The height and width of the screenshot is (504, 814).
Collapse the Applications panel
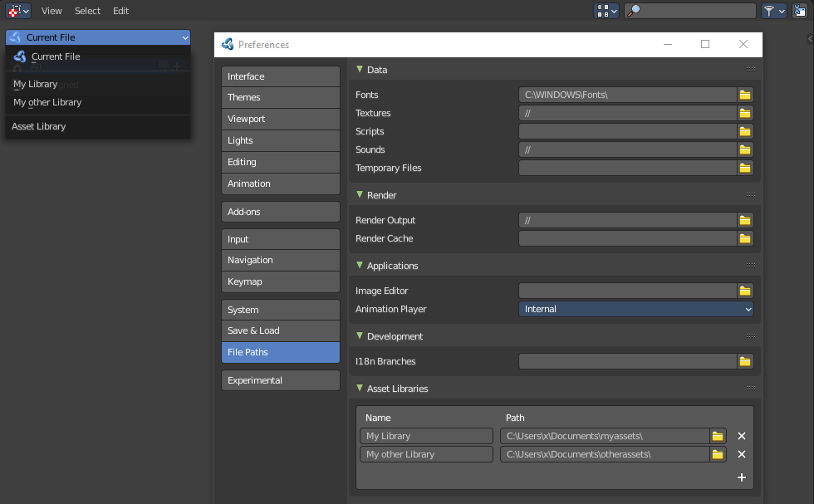coord(359,265)
